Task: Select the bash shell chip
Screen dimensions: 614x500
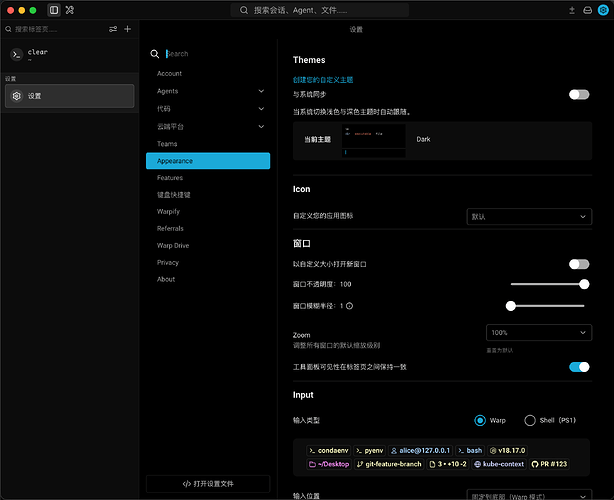Action: point(470,451)
